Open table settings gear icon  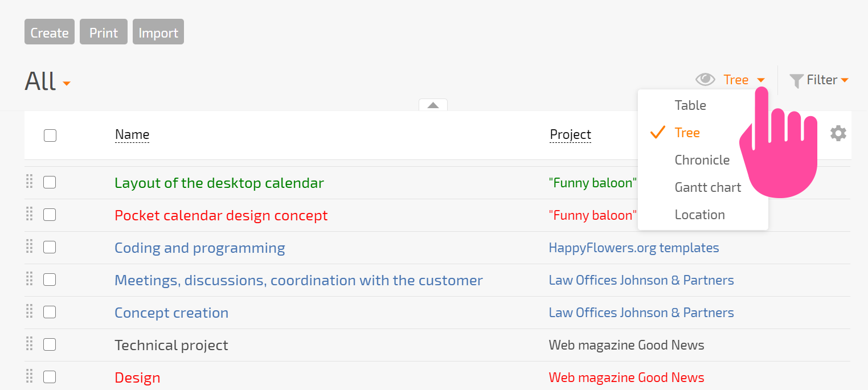coord(838,134)
